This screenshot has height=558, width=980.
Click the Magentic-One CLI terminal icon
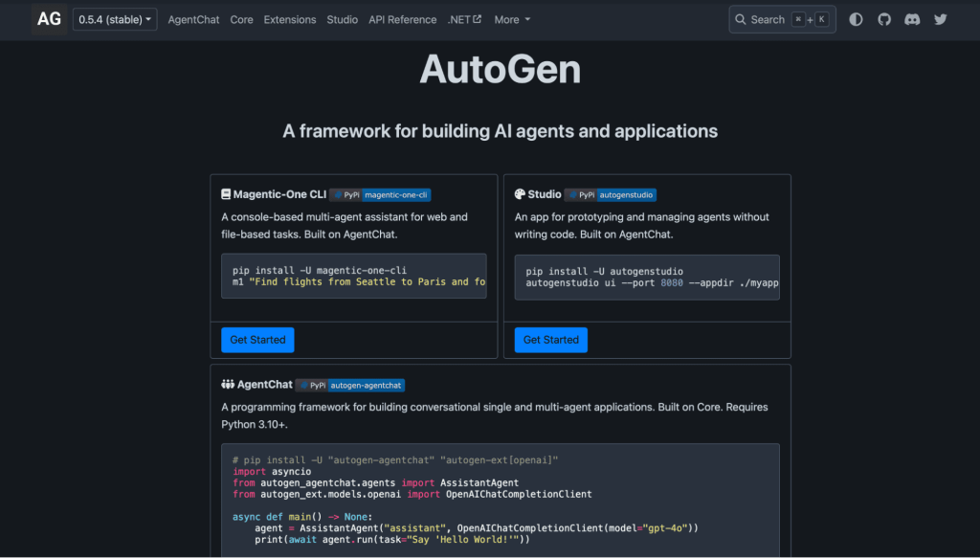[x=226, y=194]
